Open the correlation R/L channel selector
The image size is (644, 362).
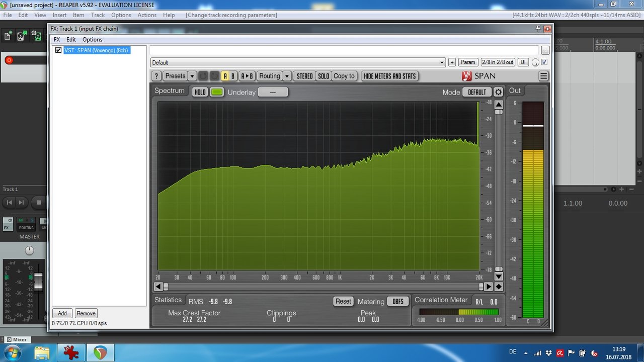480,302
